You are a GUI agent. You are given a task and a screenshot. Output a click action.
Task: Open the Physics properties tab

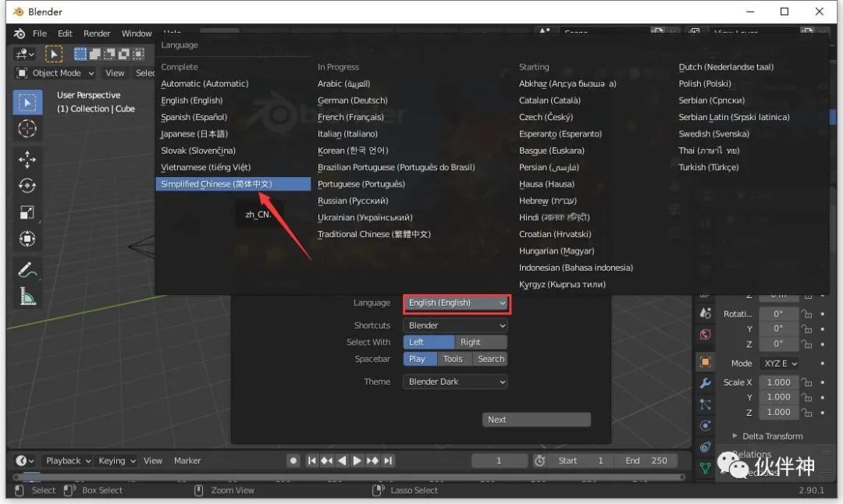(x=706, y=425)
